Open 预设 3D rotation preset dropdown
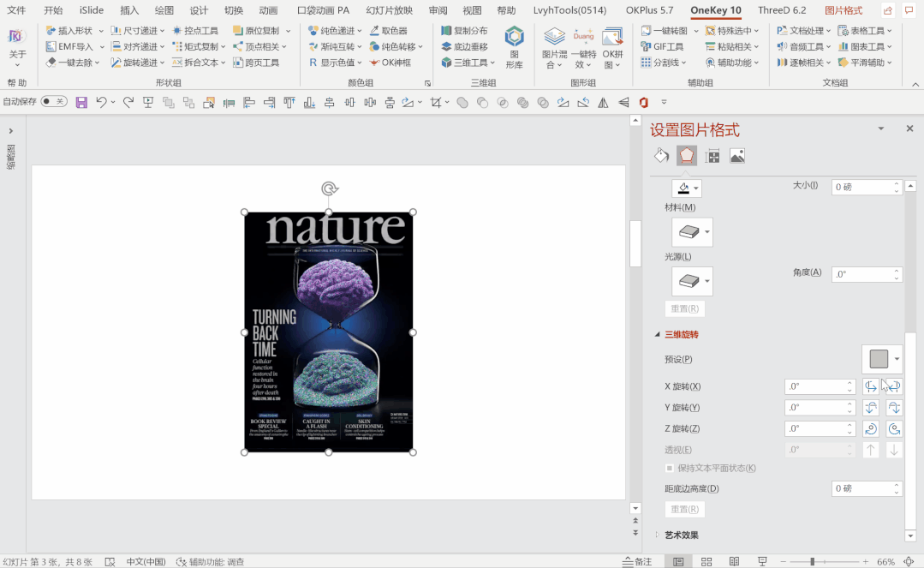The height and width of the screenshot is (568, 924). click(x=882, y=359)
